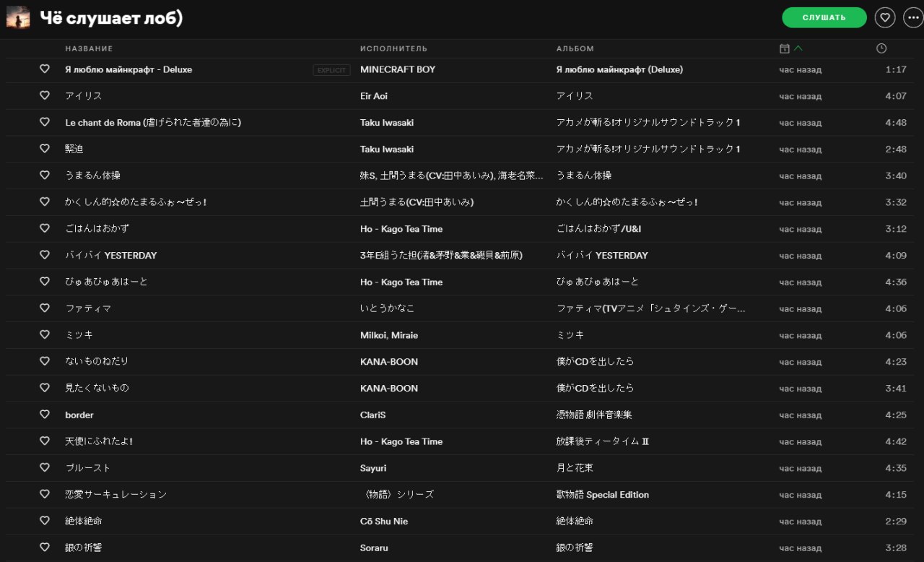924x562 pixels.
Task: Open album 月と花束
Action: point(575,468)
